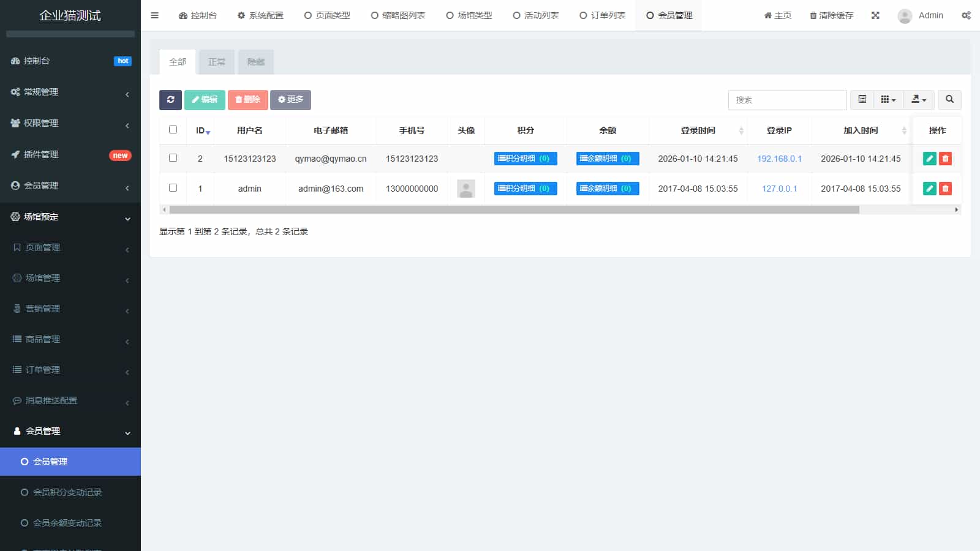This screenshot has height=551, width=980.
Task: Open the settings gears icon at top right
Action: [x=966, y=15]
